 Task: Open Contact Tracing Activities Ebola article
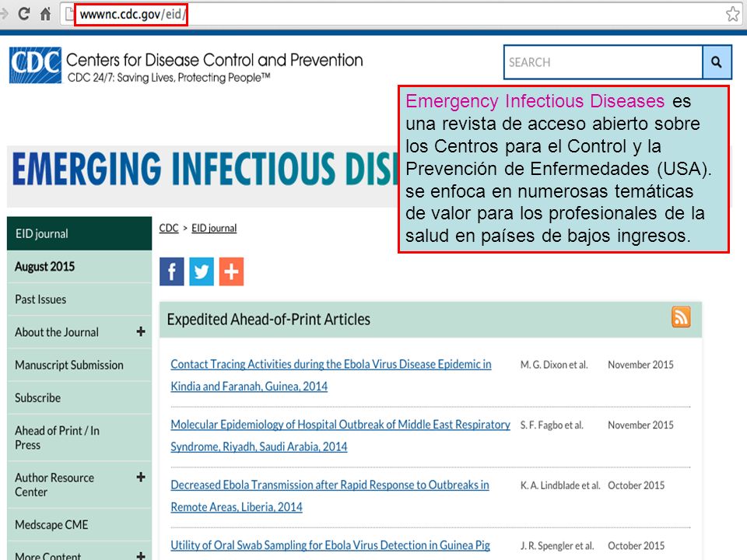point(331,375)
